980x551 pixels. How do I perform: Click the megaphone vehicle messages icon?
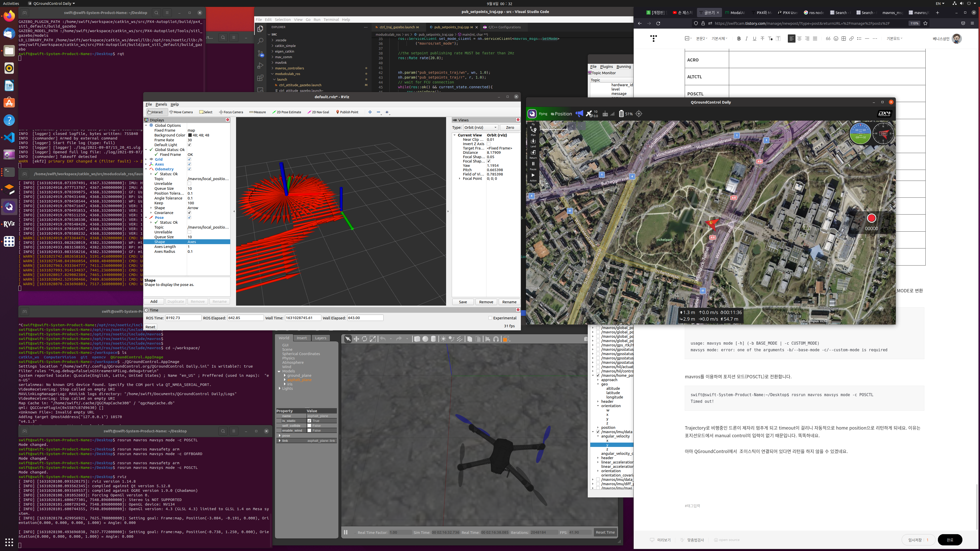click(579, 114)
